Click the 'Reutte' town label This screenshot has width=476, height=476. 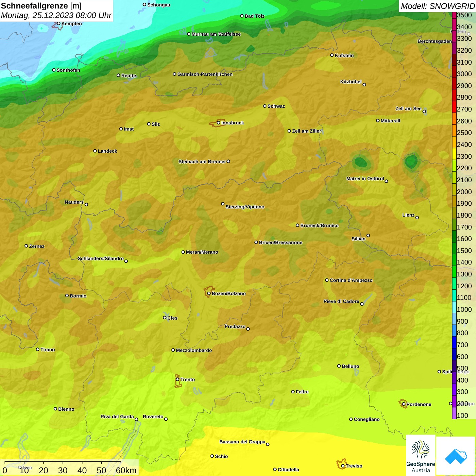tap(129, 75)
